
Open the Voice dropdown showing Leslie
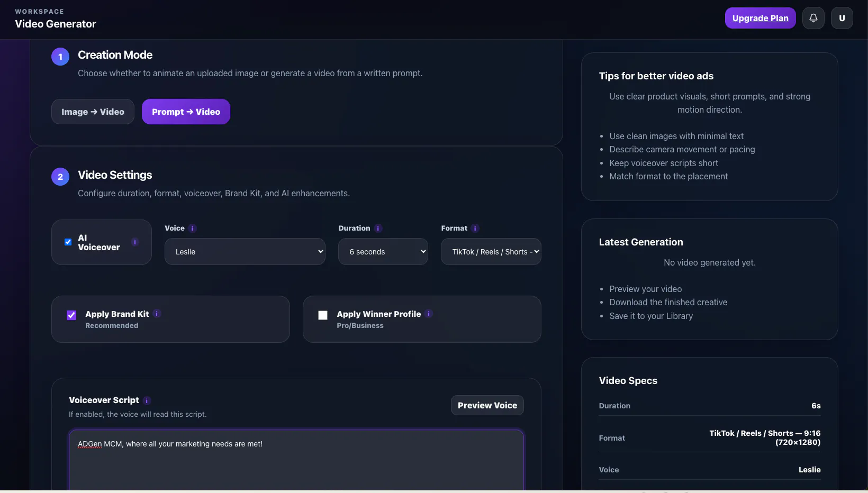245,252
